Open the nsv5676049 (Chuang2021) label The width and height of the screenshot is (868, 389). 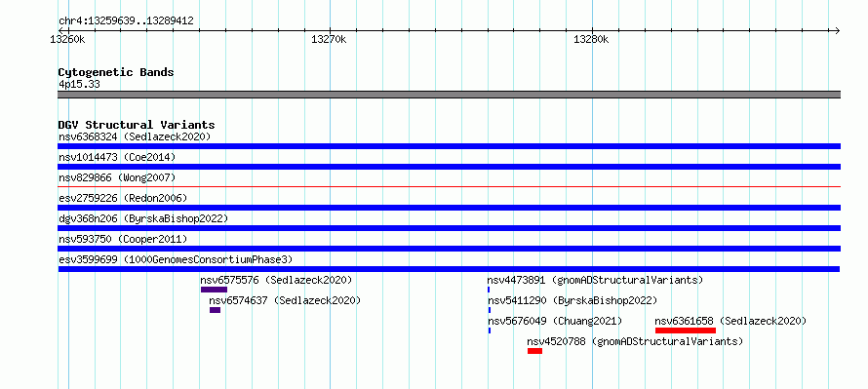(x=555, y=321)
